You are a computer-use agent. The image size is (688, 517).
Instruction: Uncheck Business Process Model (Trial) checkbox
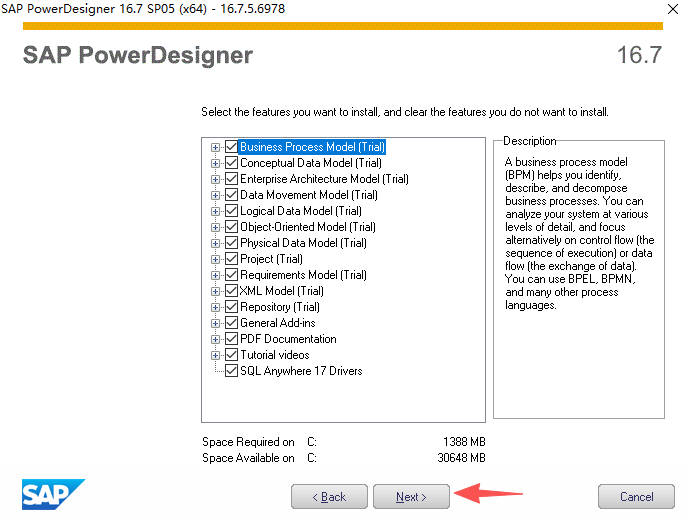point(231,147)
